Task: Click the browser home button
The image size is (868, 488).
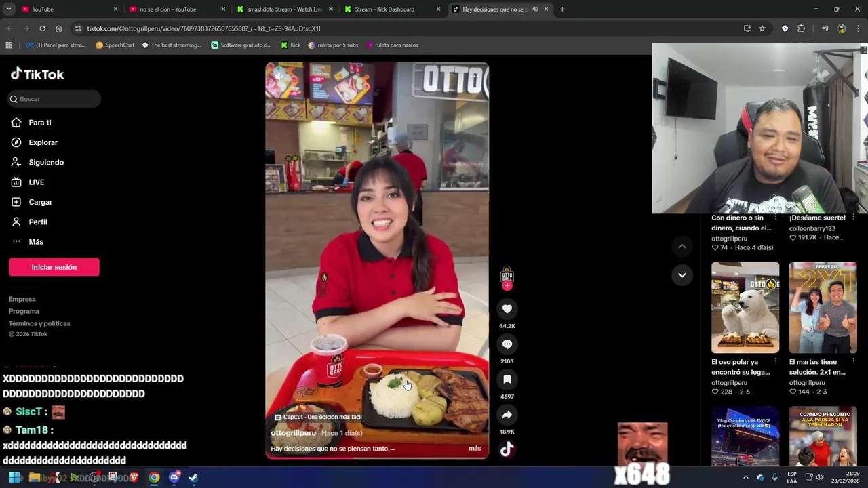Action: 58,28
